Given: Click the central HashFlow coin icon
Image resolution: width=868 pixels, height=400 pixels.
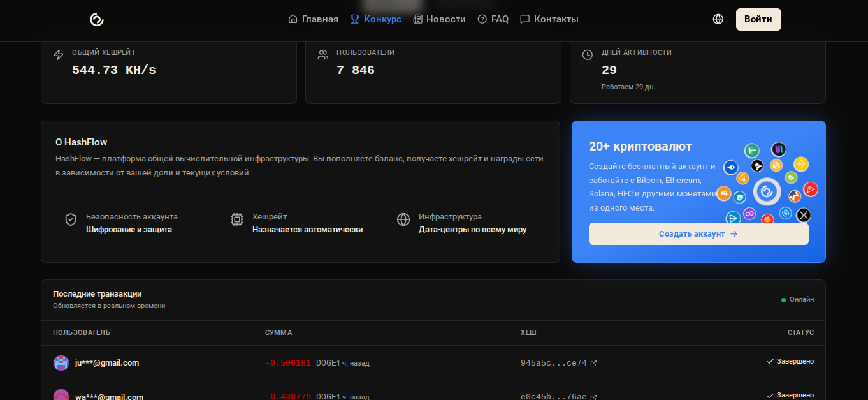Looking at the screenshot, I should click(767, 191).
